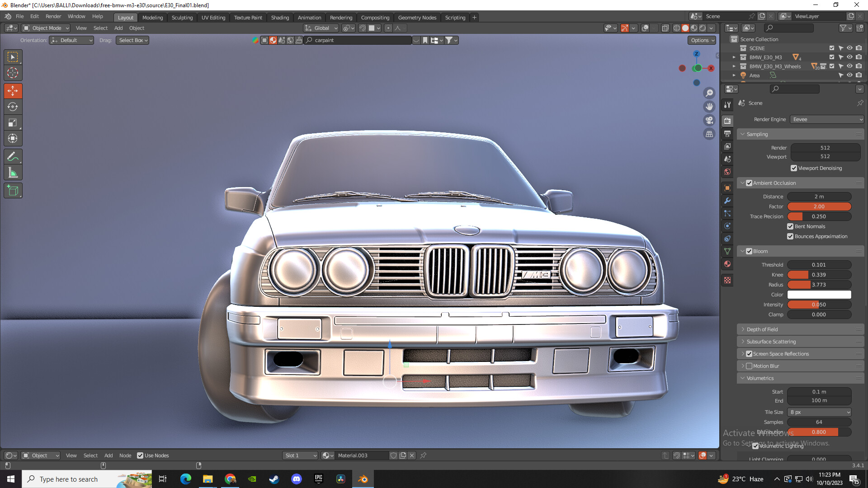Enable the Motion Blur checkbox
Image resolution: width=868 pixels, height=488 pixels.
(x=750, y=366)
